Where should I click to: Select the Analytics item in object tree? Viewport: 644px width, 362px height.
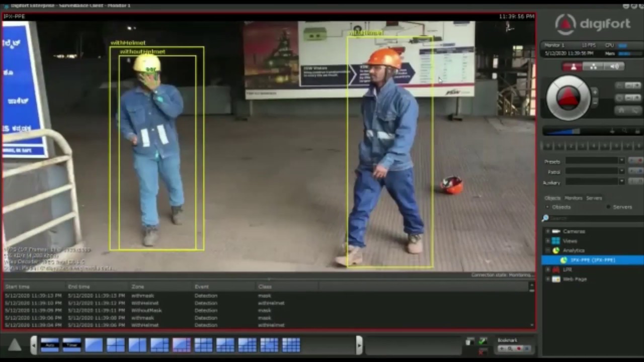point(574,250)
